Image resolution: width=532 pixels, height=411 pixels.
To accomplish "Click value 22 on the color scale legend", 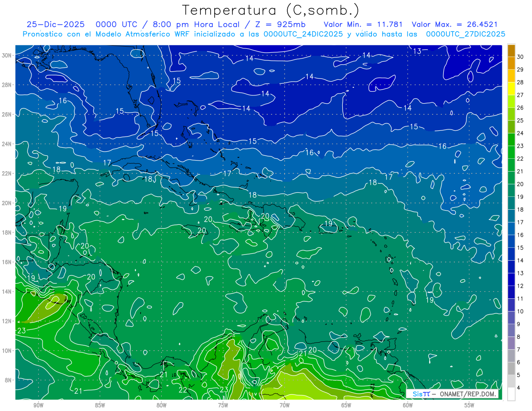I will point(520,159).
